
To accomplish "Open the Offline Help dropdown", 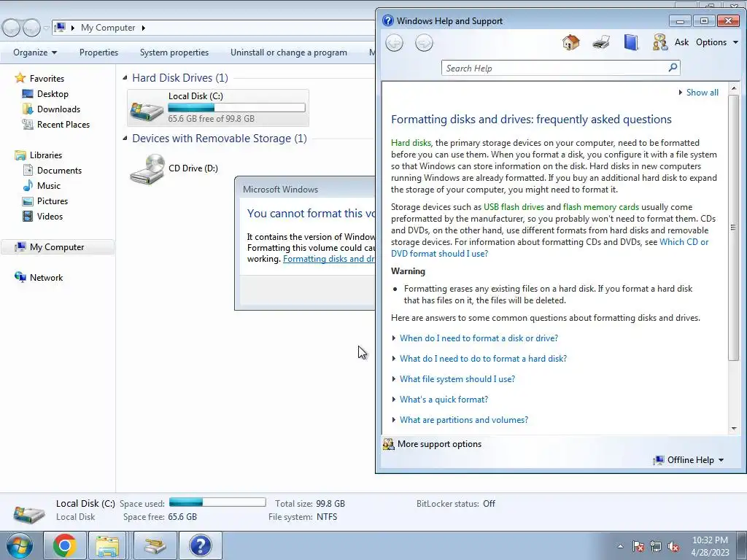I will tap(689, 459).
